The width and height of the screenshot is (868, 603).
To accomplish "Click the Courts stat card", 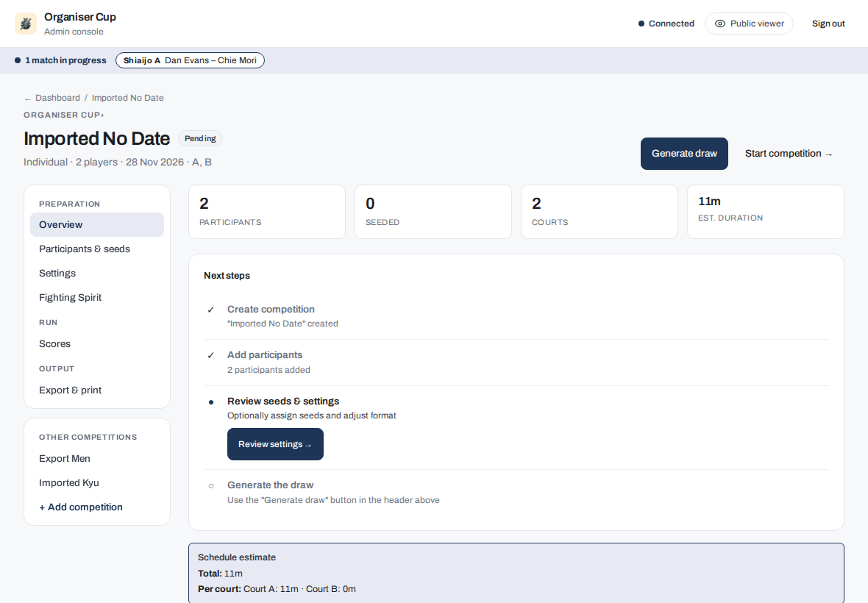I will pos(599,212).
